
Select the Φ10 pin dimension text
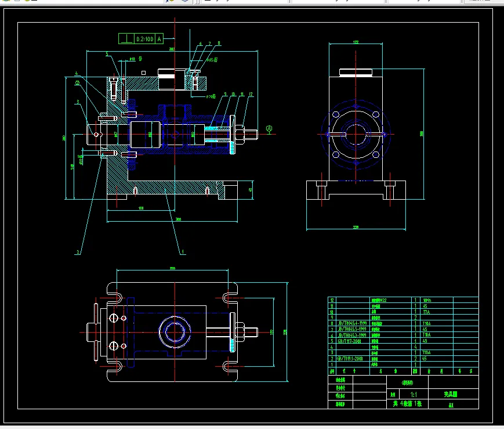pos(132,59)
